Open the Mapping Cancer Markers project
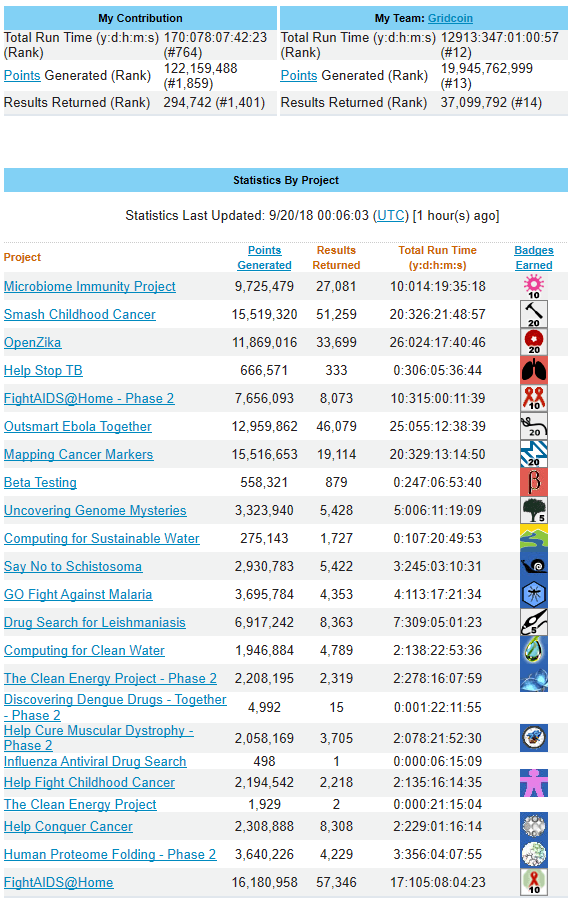This screenshot has width=574, height=904. [x=78, y=454]
